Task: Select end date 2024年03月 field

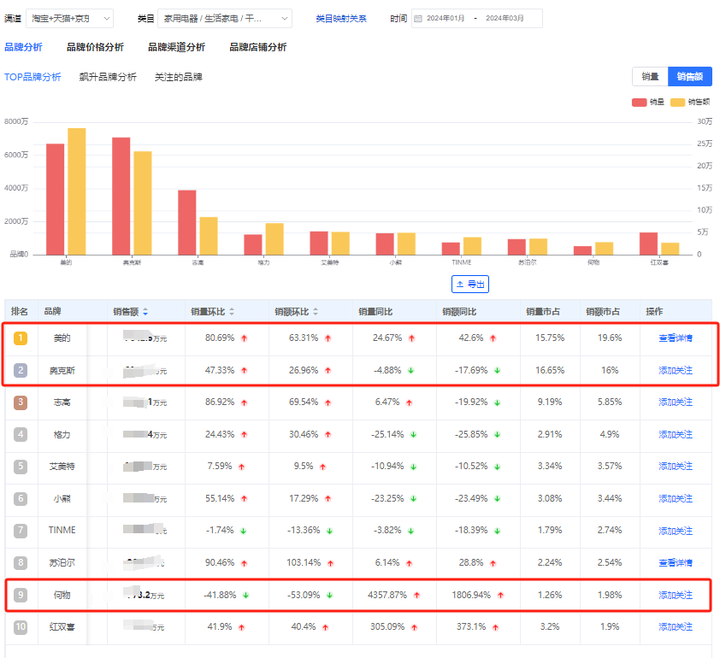Action: click(x=505, y=18)
